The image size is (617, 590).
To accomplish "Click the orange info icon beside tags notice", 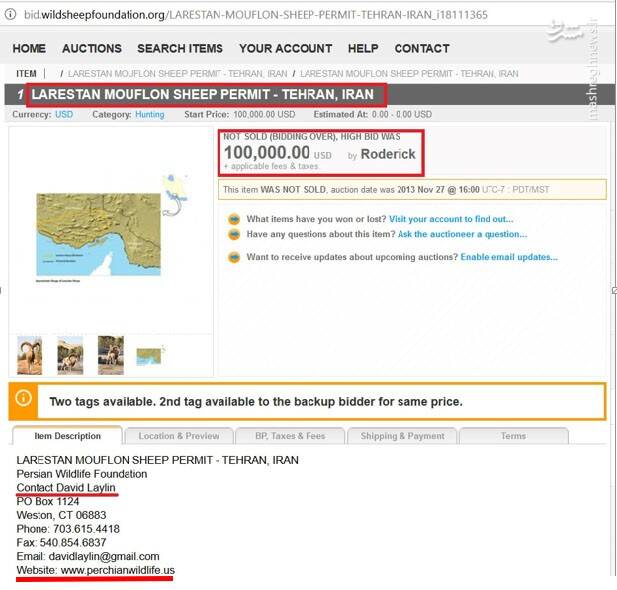I will point(24,398).
